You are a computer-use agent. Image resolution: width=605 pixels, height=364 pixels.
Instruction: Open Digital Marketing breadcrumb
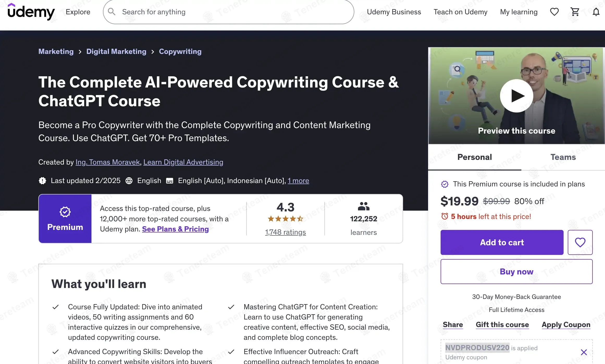pos(116,52)
